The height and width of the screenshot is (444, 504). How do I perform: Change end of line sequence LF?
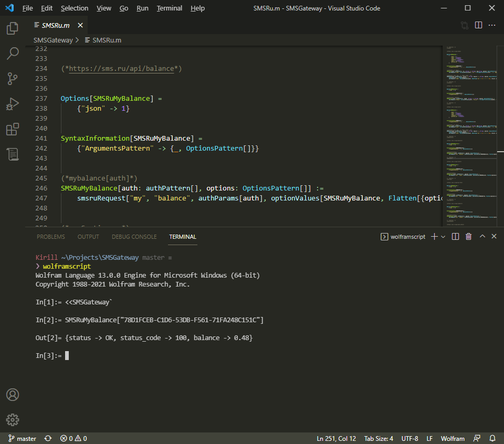point(429,439)
